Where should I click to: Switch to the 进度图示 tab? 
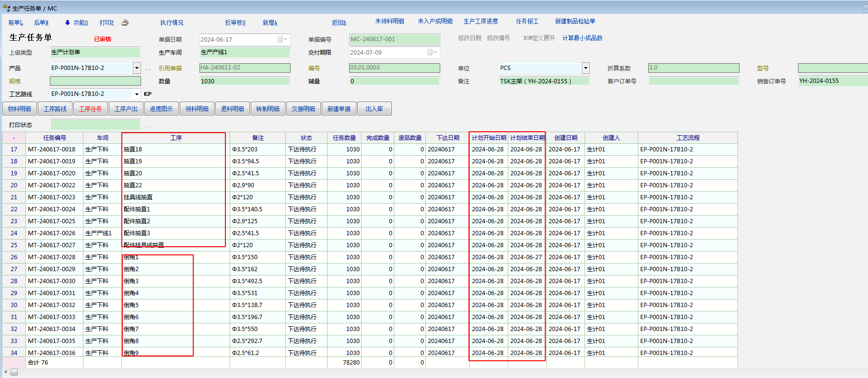click(161, 109)
